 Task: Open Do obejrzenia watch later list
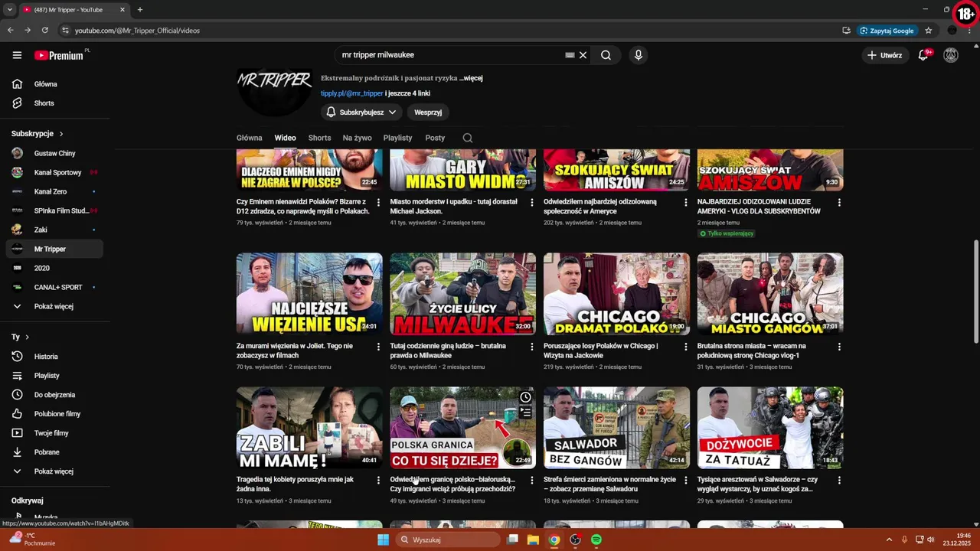point(54,395)
